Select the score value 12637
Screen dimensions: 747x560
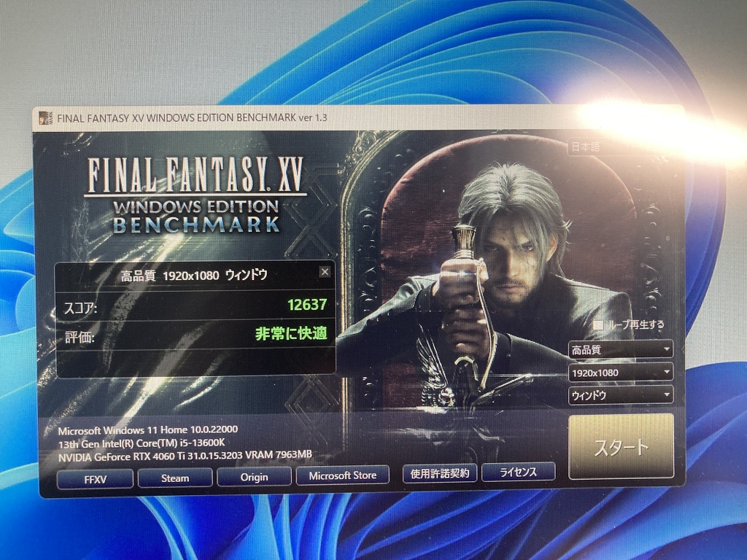pyautogui.click(x=307, y=305)
